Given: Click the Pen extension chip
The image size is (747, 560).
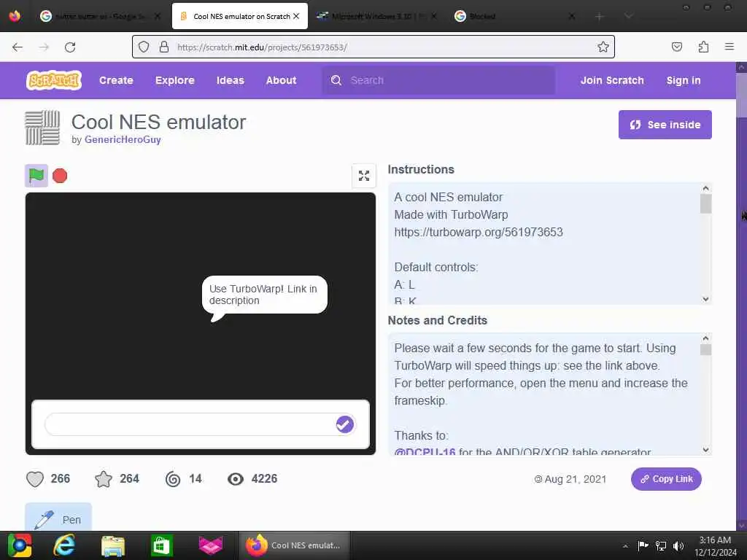Looking at the screenshot, I should [x=58, y=518].
